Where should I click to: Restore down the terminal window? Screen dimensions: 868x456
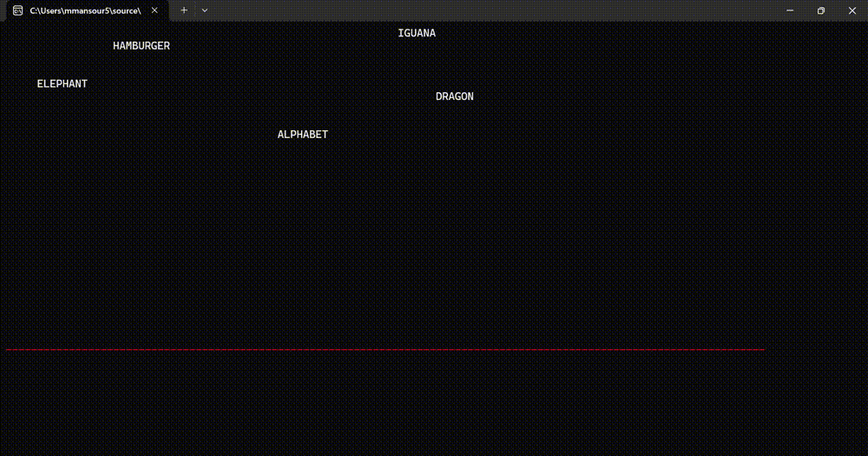[821, 10]
